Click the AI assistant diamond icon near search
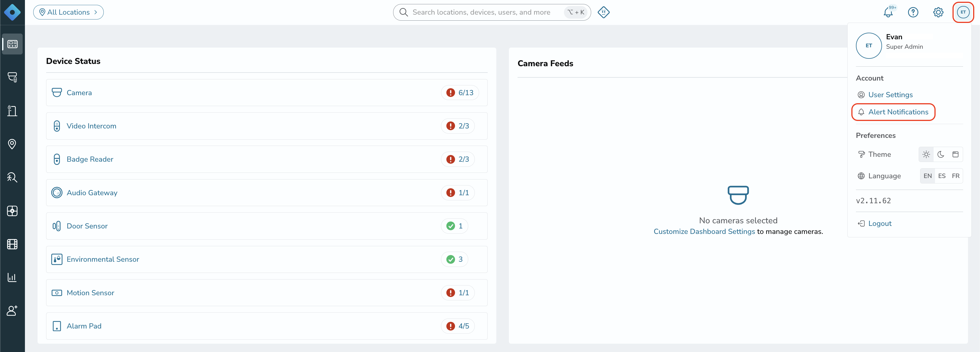Viewport: 980px width, 352px height. point(603,12)
